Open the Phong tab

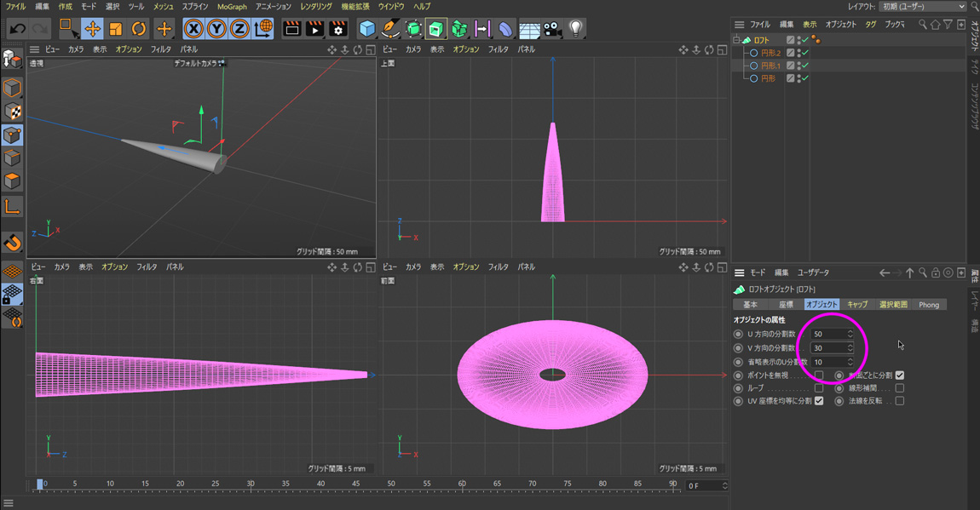[x=928, y=305]
